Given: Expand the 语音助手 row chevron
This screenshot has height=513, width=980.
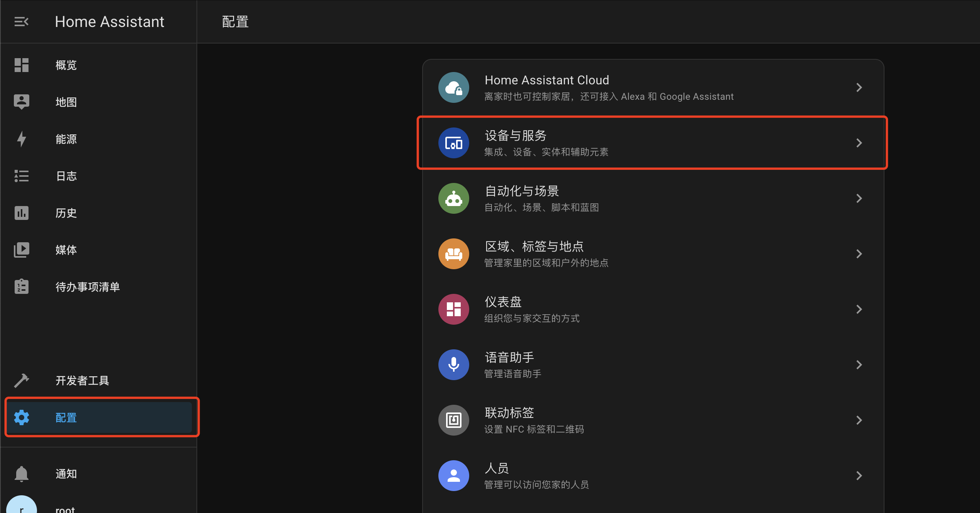Looking at the screenshot, I should coord(859,365).
